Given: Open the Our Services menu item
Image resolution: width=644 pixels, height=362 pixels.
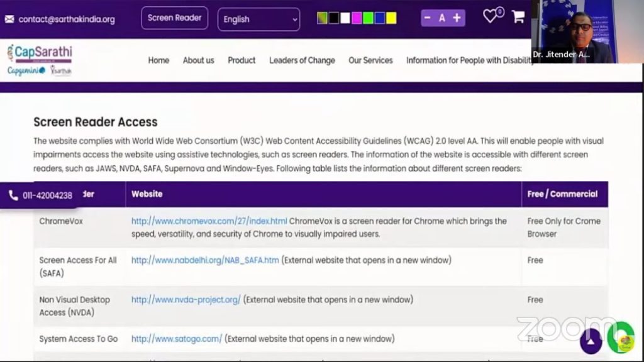Looking at the screenshot, I should (370, 60).
